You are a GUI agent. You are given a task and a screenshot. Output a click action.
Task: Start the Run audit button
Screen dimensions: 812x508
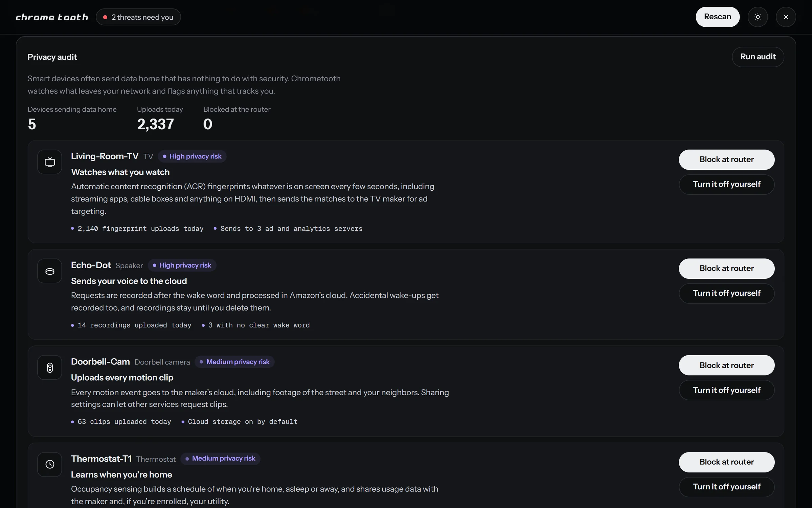click(x=758, y=57)
